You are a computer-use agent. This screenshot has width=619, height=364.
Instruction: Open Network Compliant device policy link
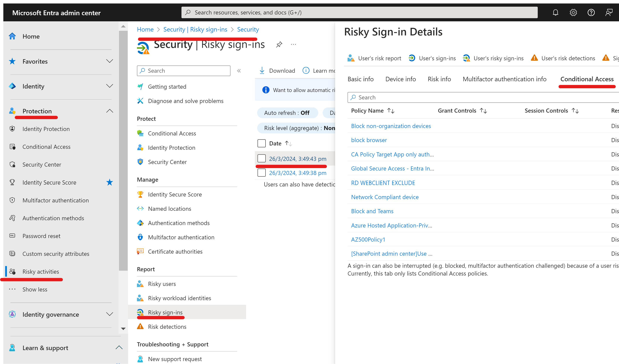point(385,197)
